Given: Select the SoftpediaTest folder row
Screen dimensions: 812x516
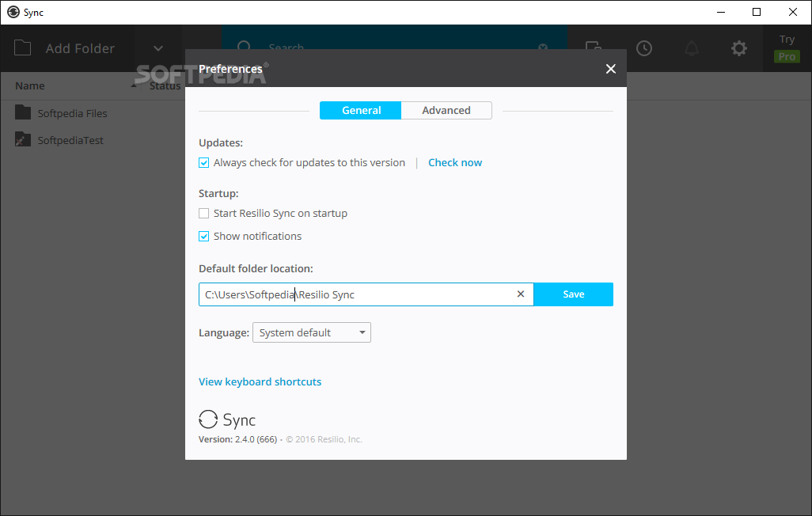Looking at the screenshot, I should coord(93,140).
